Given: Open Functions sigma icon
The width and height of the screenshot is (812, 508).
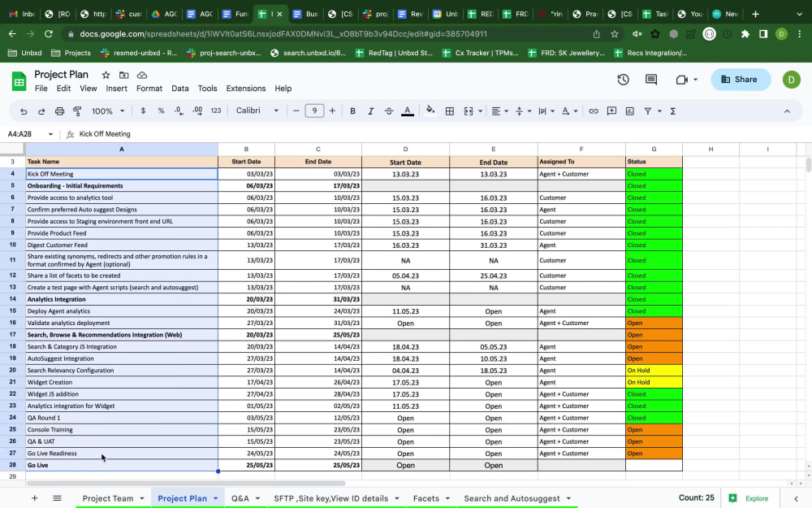Looking at the screenshot, I should (x=672, y=111).
